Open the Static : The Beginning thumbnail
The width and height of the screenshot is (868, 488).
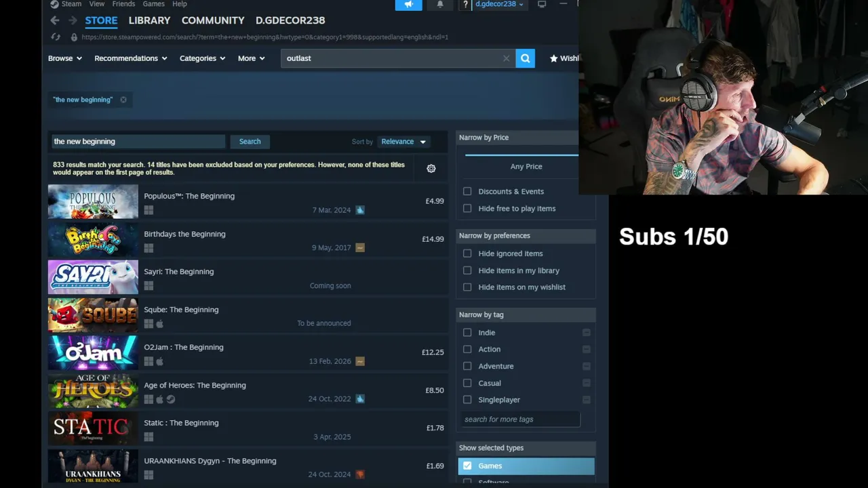(x=93, y=428)
